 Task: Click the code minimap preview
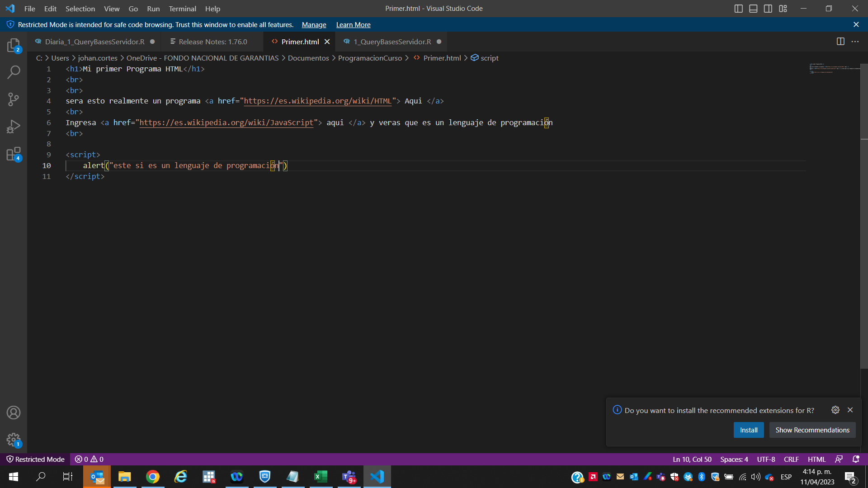[x=834, y=69]
